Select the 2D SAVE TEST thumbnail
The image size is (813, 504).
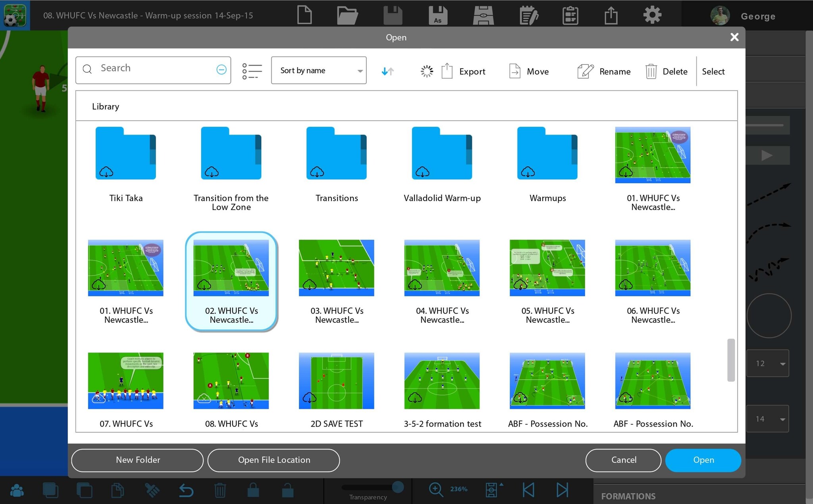pos(336,380)
